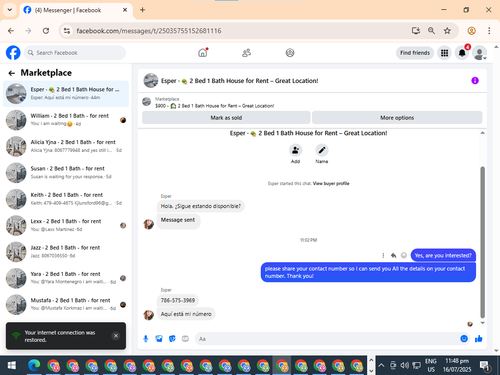The height and width of the screenshot is (375, 500).
Task: Choose a sticker icon in composer
Action: coord(172,339)
